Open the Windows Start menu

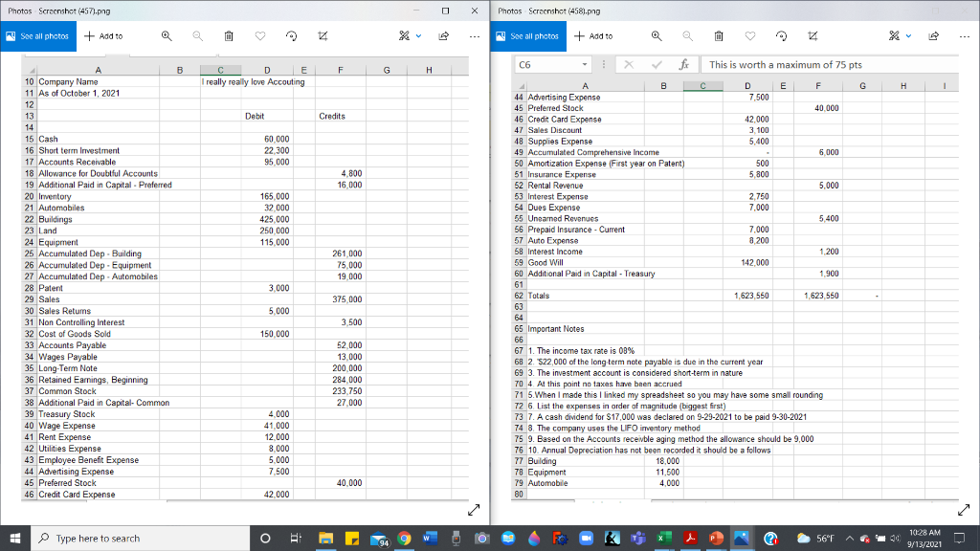tap(15, 538)
